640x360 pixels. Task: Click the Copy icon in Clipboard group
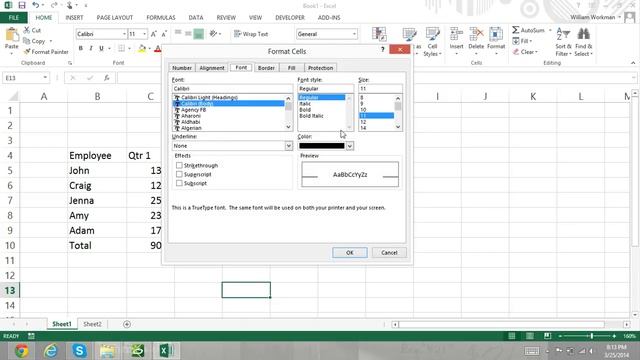coord(27,41)
